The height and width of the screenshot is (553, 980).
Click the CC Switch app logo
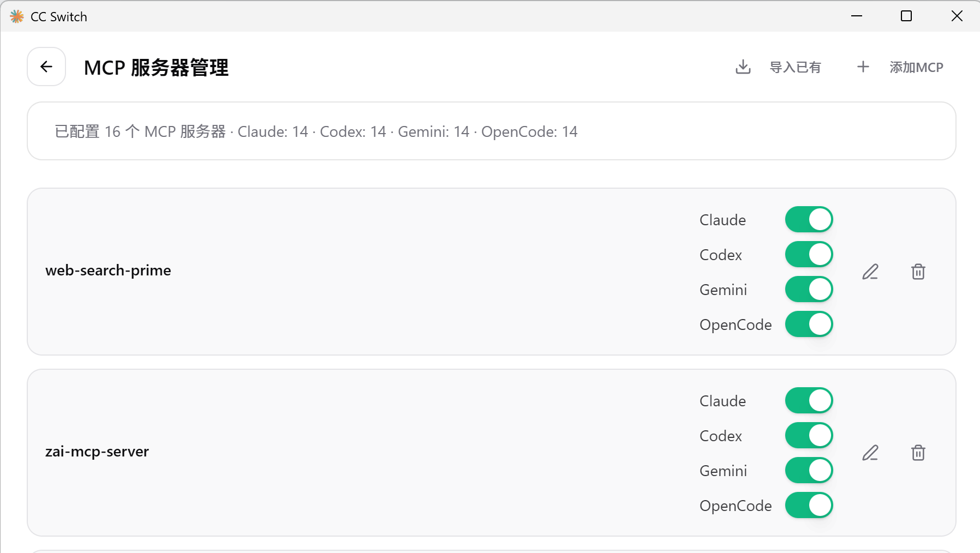pos(17,16)
